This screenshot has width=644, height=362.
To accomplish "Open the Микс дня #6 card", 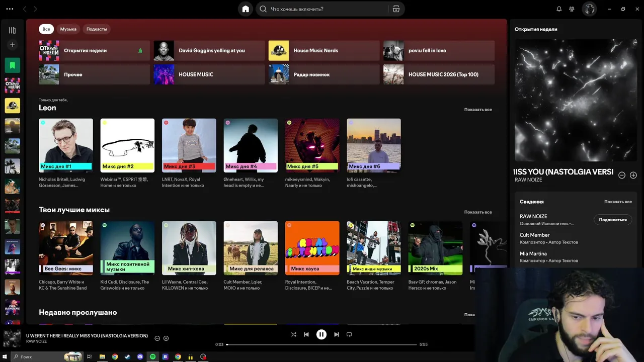I will tap(374, 153).
